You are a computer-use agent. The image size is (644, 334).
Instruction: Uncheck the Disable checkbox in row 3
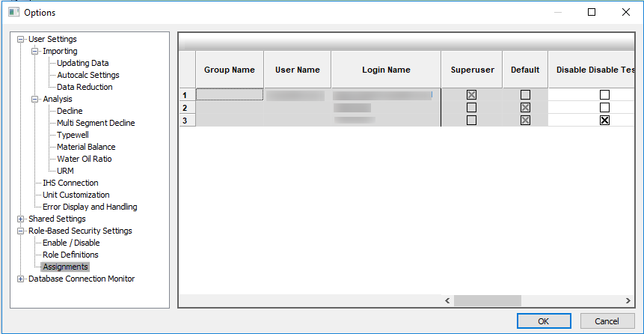click(x=604, y=121)
